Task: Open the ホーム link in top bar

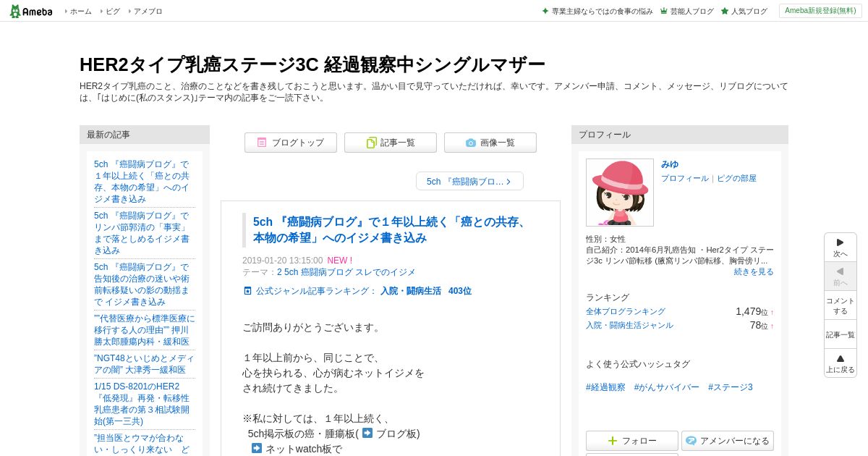Action: point(80,12)
